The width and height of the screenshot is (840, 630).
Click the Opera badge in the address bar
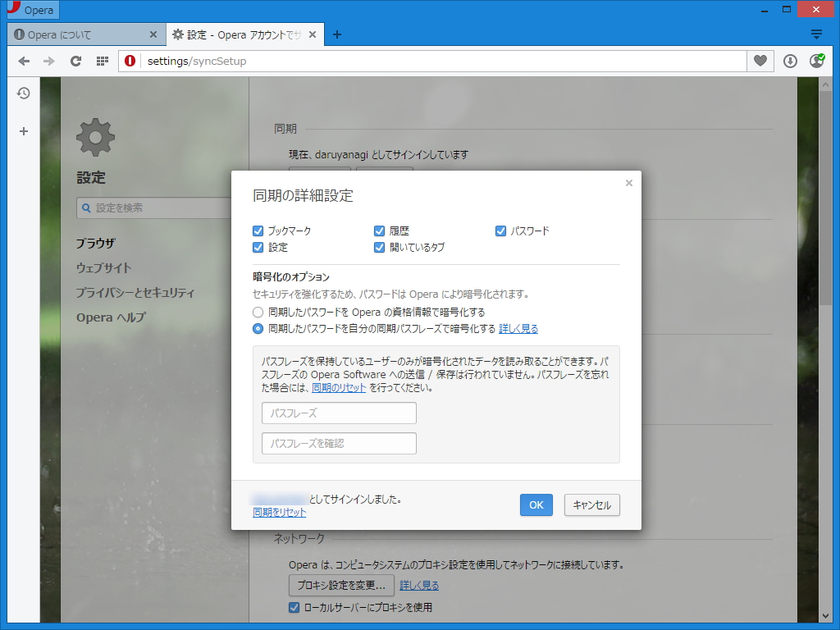[130, 61]
